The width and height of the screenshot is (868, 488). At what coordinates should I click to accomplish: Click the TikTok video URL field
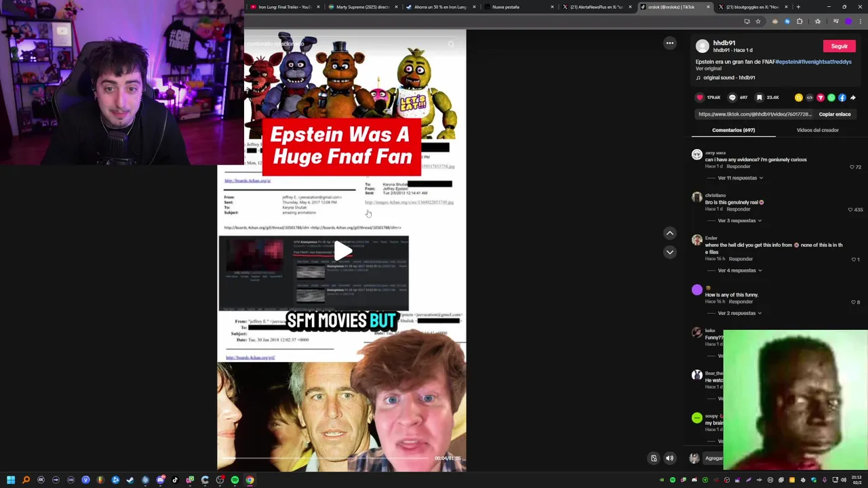click(754, 115)
